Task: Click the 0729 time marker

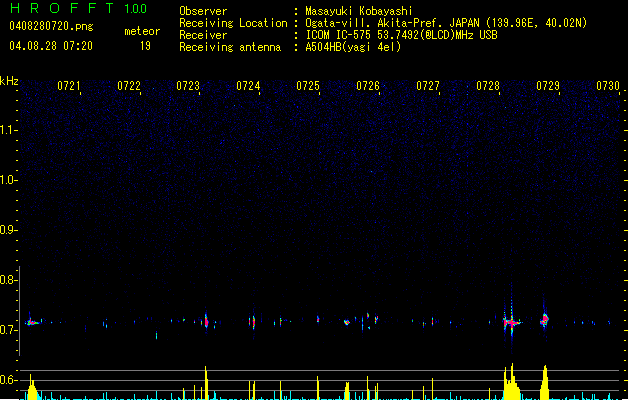Action: pyautogui.click(x=548, y=86)
